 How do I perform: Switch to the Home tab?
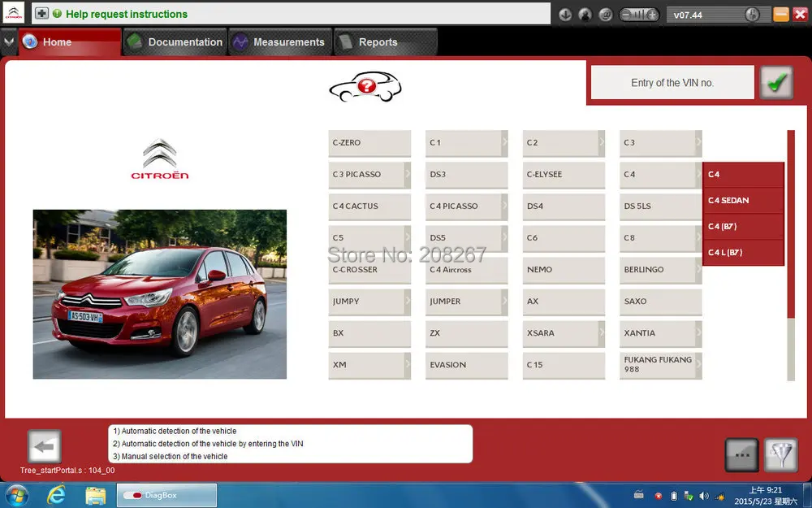(x=70, y=42)
